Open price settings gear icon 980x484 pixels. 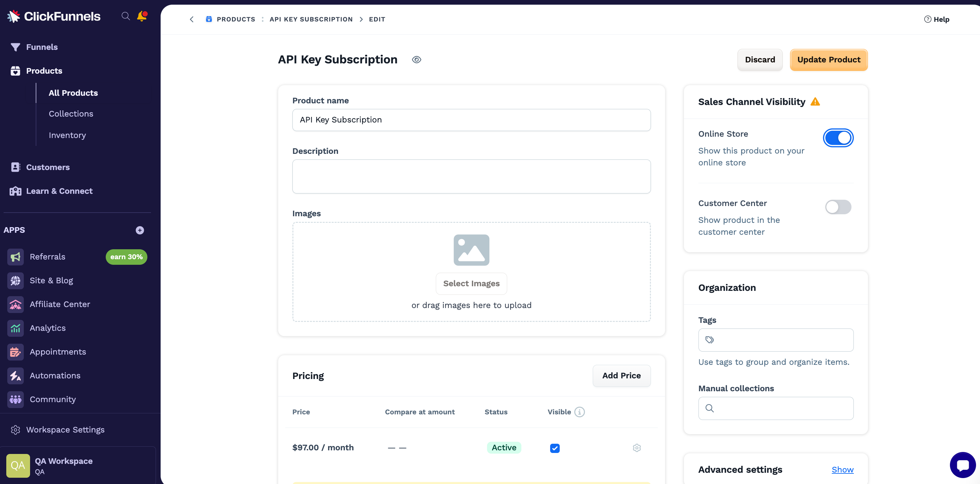click(x=636, y=448)
